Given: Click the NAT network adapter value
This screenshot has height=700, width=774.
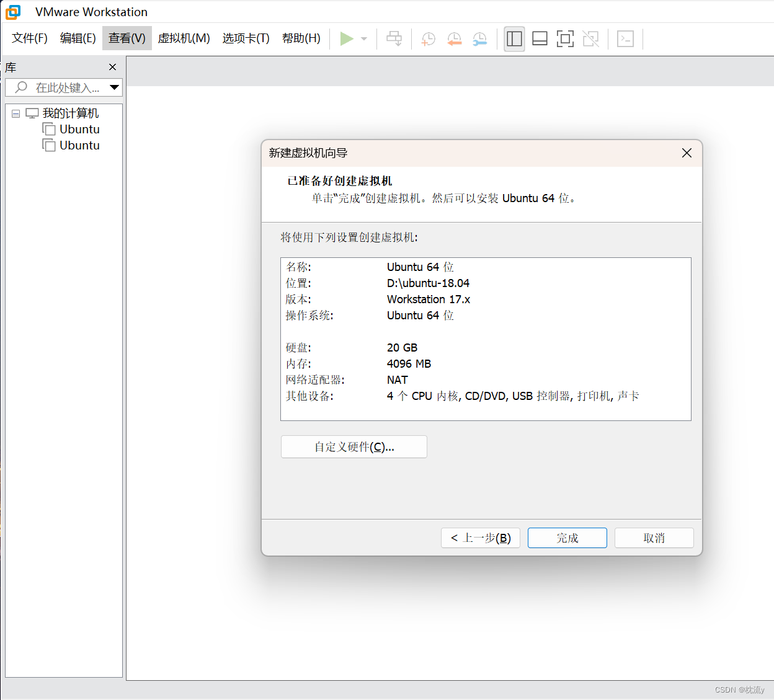Looking at the screenshot, I should 398,380.
